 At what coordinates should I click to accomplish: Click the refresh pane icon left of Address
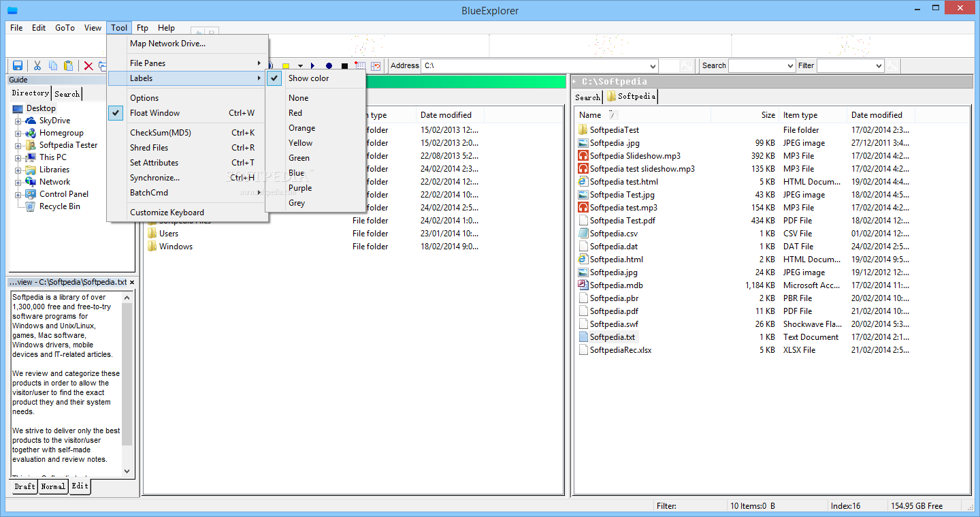(376, 66)
